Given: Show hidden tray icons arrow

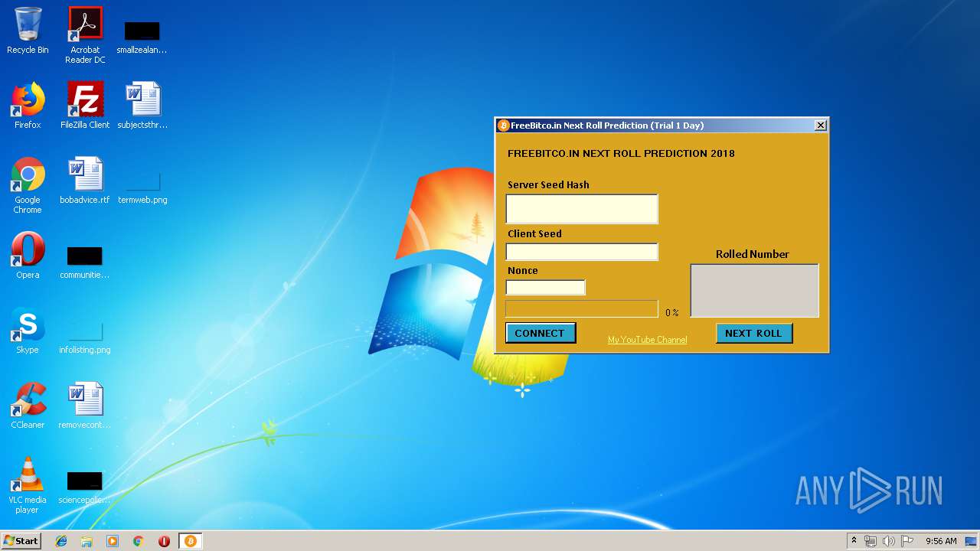Looking at the screenshot, I should (x=854, y=541).
